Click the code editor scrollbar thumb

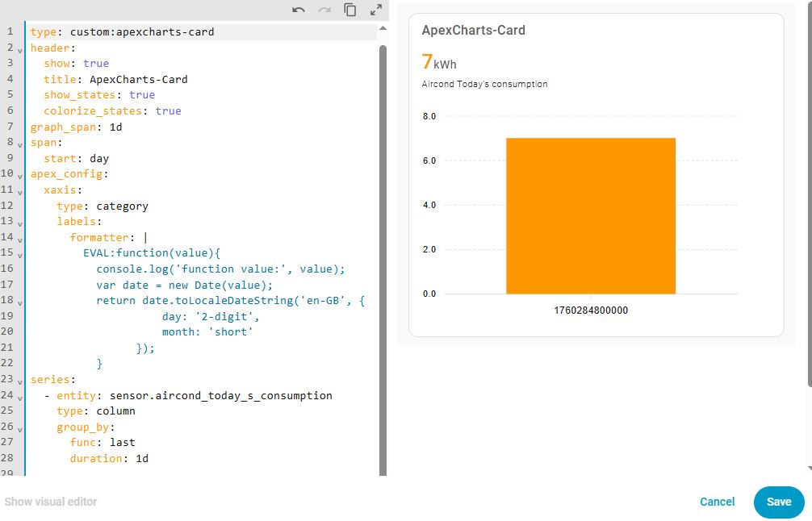[x=383, y=260]
